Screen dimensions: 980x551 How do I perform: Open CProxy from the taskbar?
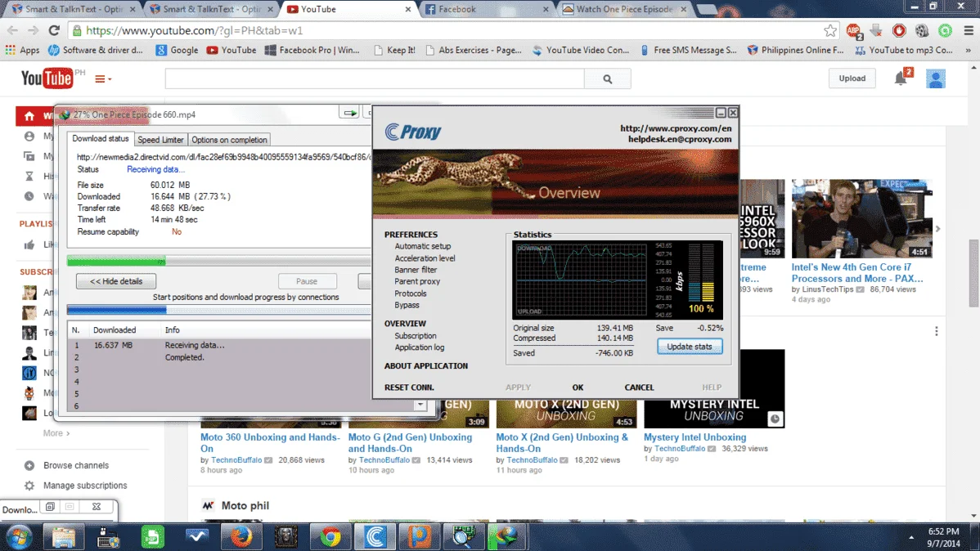[375, 536]
